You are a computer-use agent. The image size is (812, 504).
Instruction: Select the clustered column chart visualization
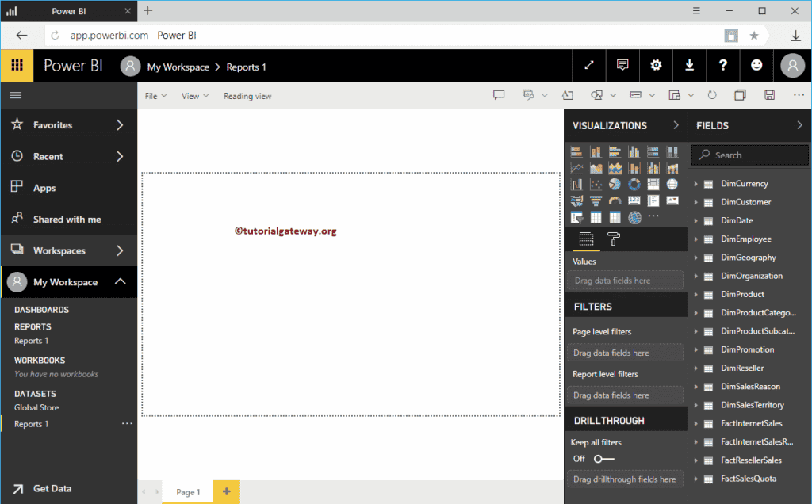coord(634,151)
